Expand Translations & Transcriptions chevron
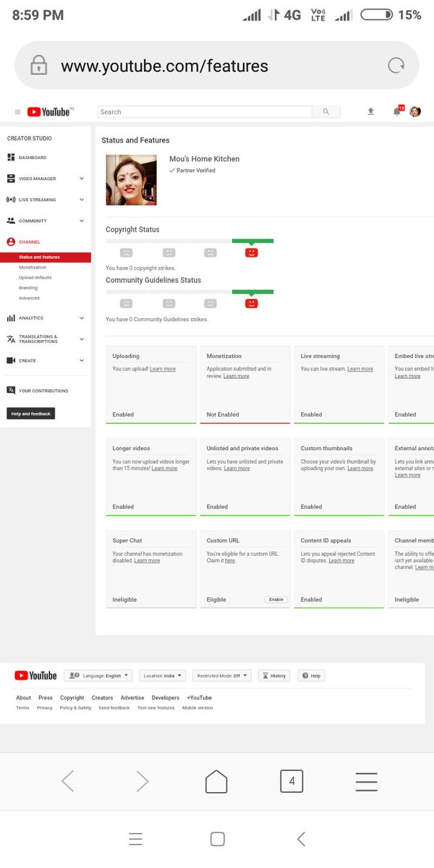The image size is (434, 868). coord(82,339)
